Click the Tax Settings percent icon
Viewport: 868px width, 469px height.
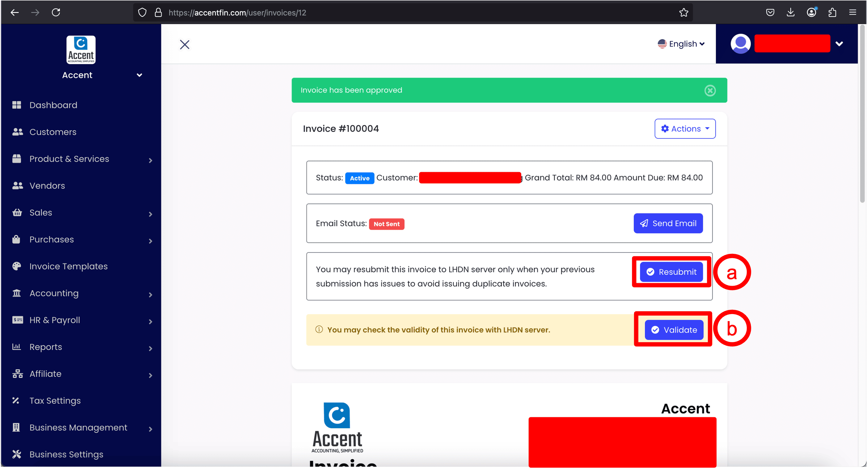(x=16, y=400)
